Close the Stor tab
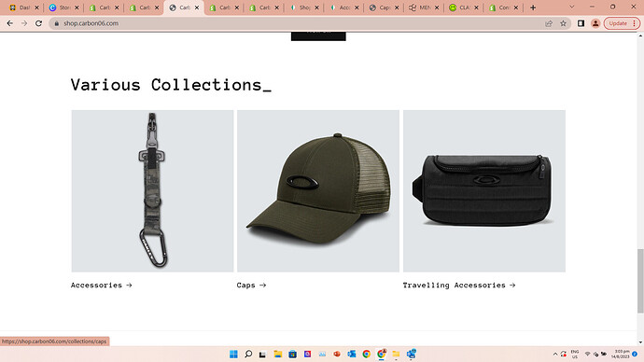Viewport: 644px width, 362px height. pos(77,7)
